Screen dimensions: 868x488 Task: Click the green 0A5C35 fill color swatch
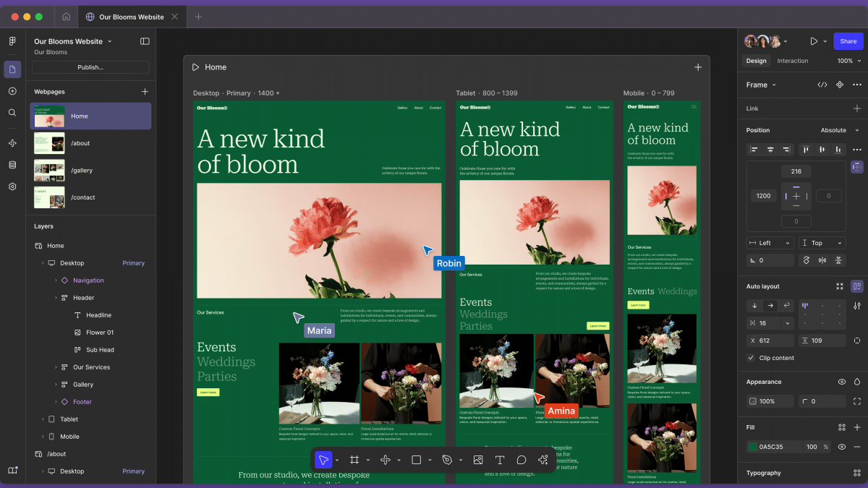coord(752,447)
